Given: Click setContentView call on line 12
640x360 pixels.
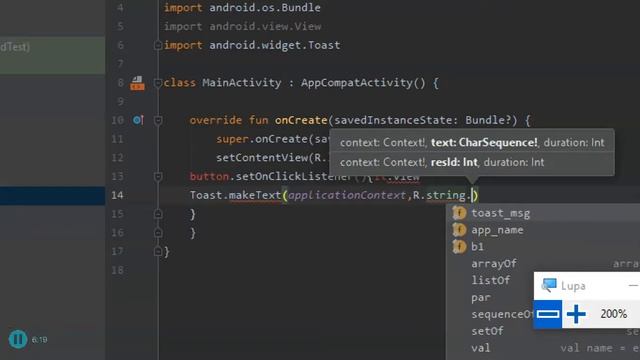Looking at the screenshot, I should [262, 158].
